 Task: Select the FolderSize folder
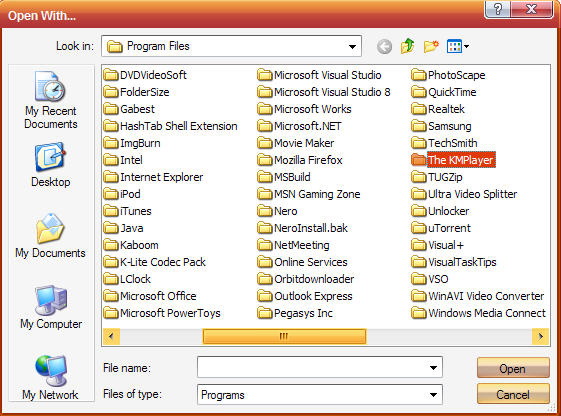[137, 92]
